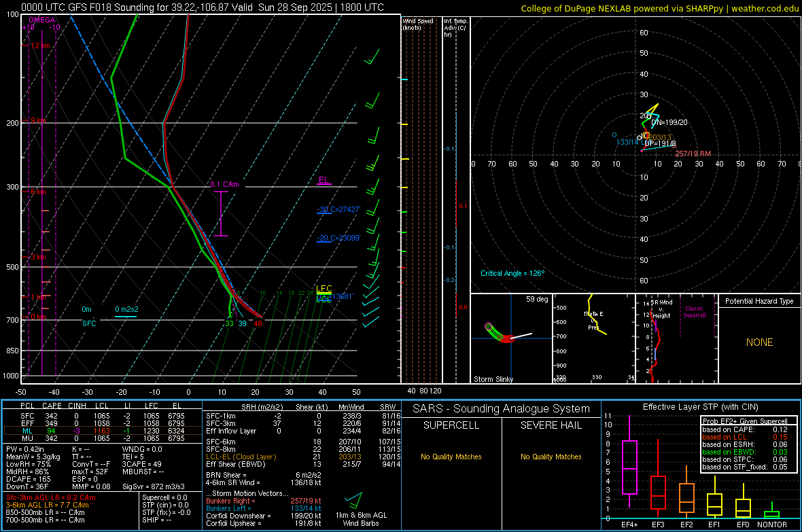
Task: Click '3-6km AGL LR = 7.7 C/km' text
Action: pyautogui.click(x=48, y=505)
